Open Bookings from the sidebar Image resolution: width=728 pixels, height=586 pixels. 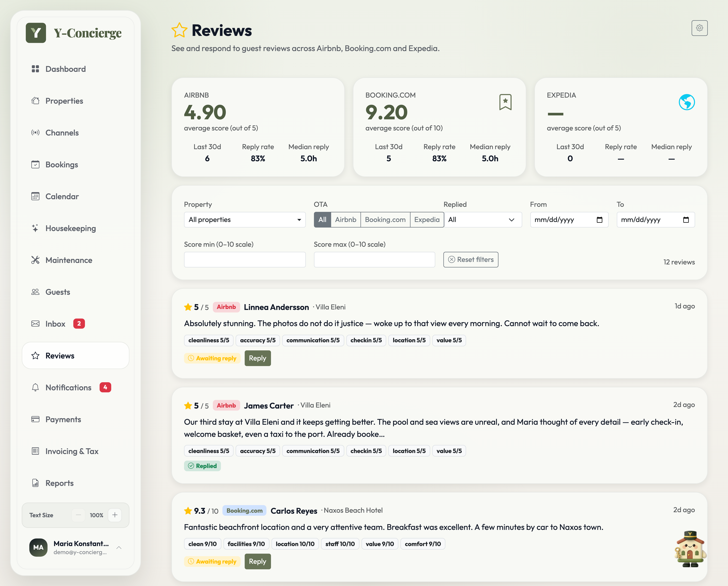coord(76,164)
